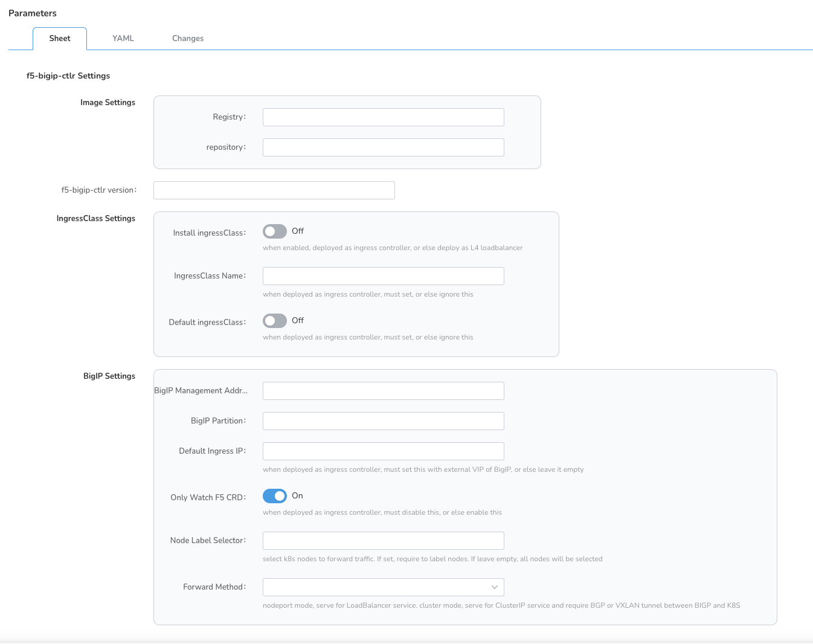
Task: Click the 'Install ingressClass:' label
Action: point(210,233)
